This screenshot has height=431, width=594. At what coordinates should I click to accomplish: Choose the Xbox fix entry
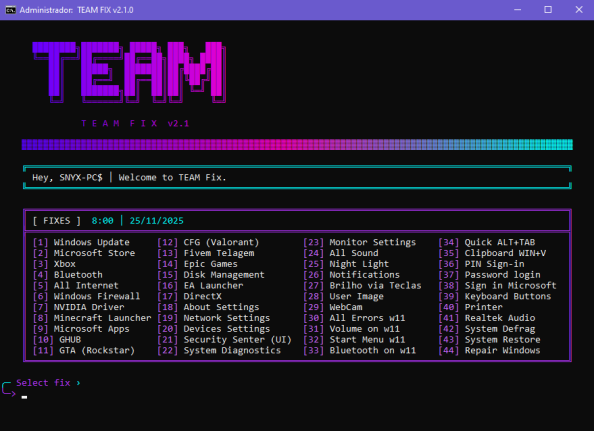pos(54,264)
